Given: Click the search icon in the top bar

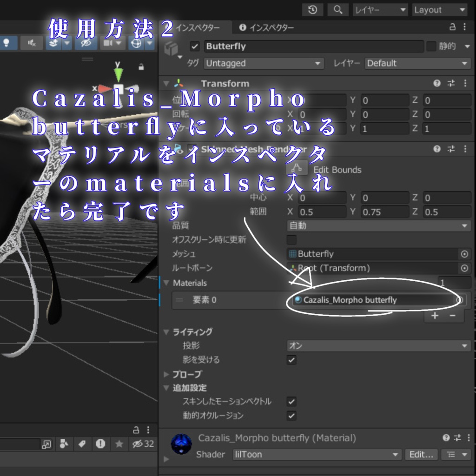Looking at the screenshot, I should 338,9.
